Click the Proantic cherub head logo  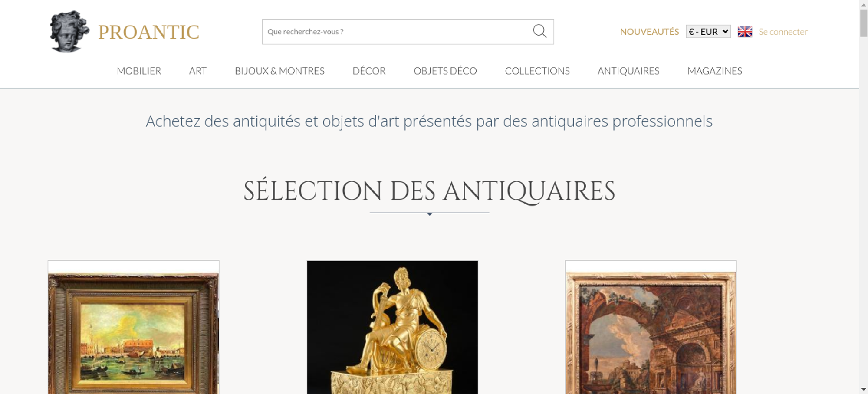(69, 32)
